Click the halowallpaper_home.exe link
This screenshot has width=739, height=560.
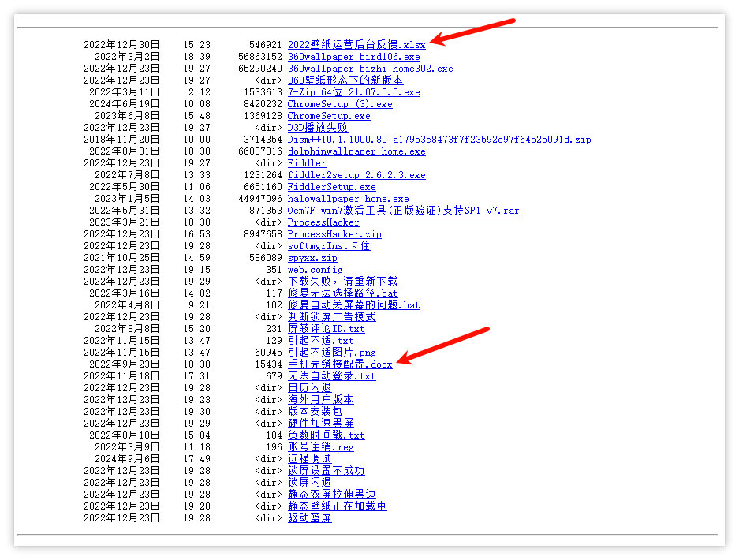(x=348, y=199)
